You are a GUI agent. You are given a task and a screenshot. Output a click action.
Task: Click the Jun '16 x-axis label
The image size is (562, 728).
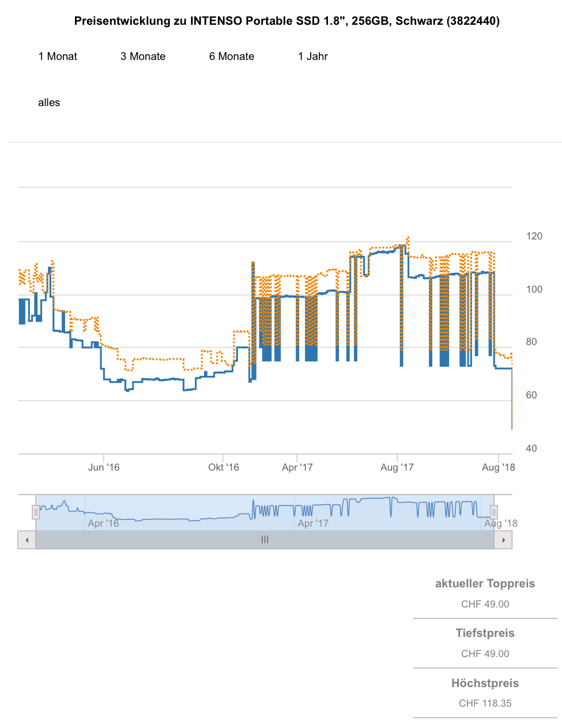click(x=104, y=467)
